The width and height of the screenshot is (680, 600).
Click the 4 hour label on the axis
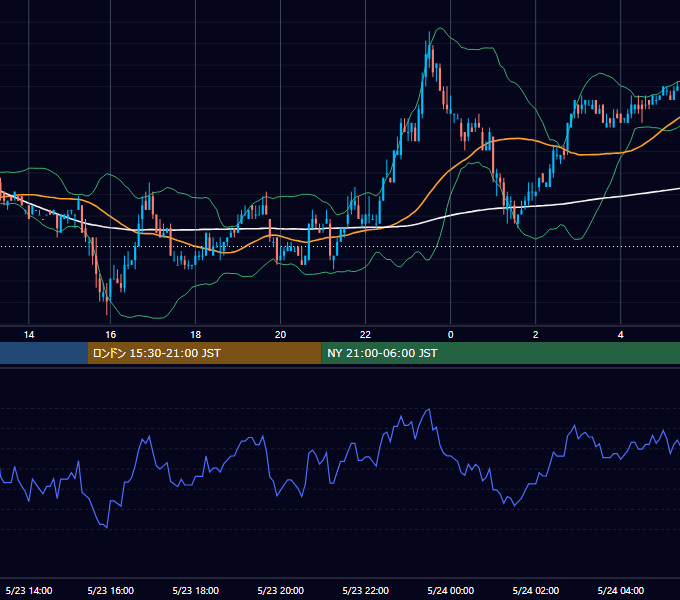click(621, 335)
